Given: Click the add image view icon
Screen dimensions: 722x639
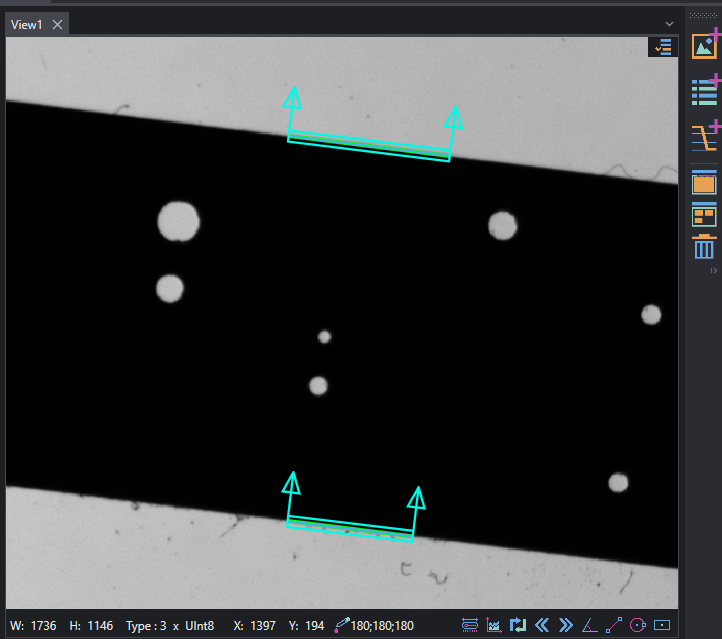Looking at the screenshot, I should click(705, 45).
